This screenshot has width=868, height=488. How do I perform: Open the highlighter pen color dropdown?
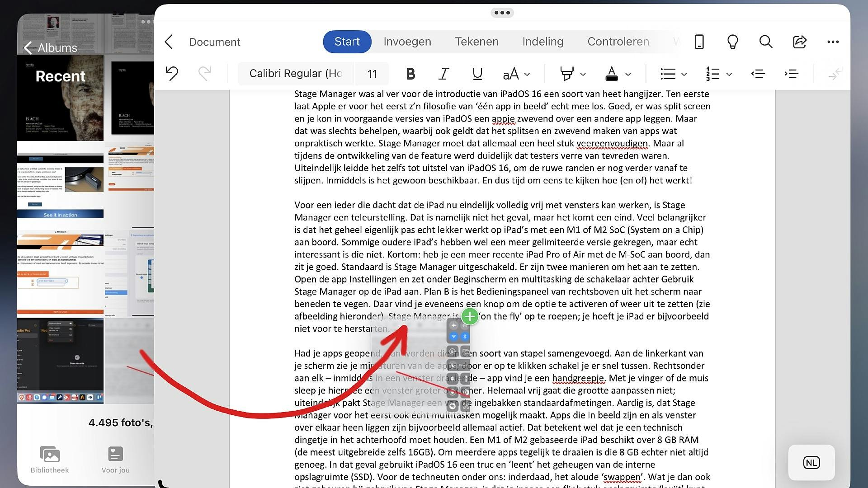pos(583,74)
